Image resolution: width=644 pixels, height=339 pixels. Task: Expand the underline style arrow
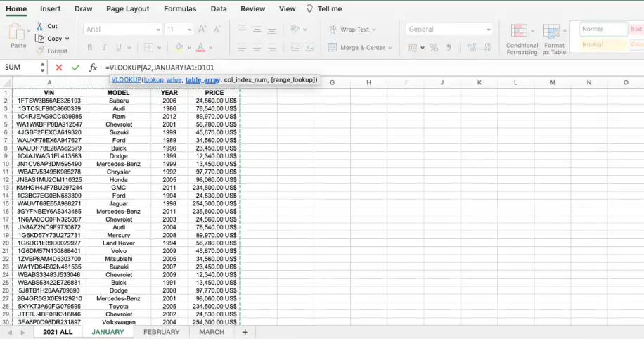click(129, 48)
